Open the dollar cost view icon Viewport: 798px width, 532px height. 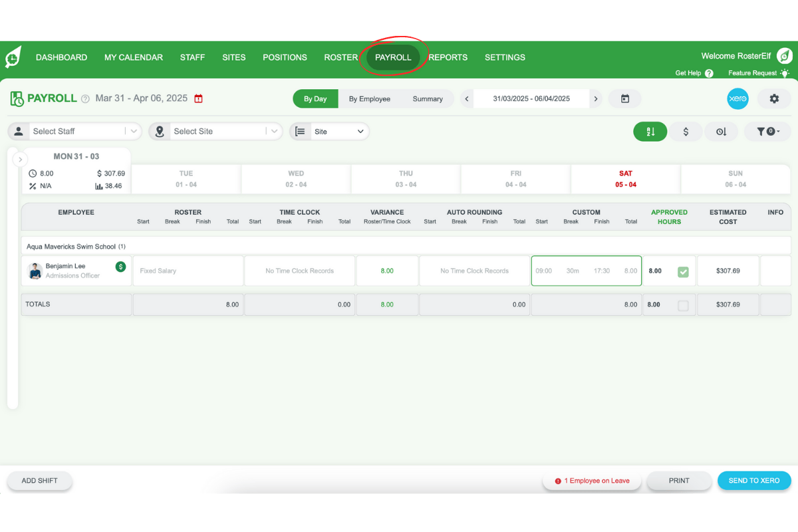click(686, 131)
